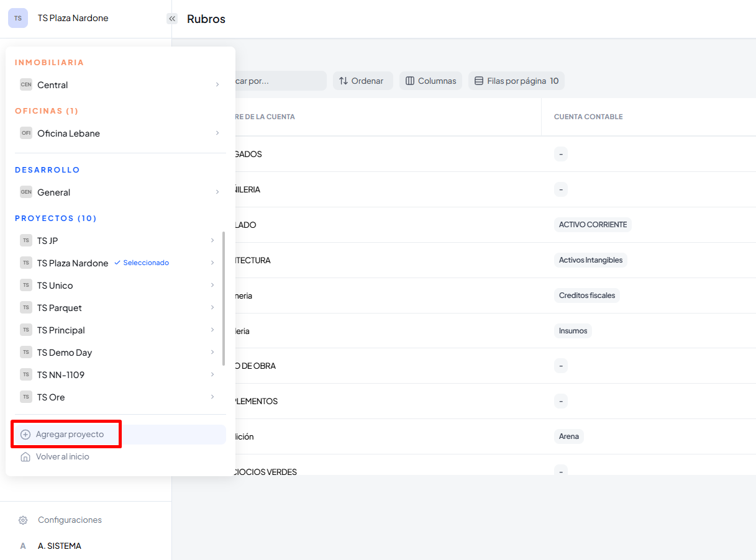
Task: Expand TS Unico project chevron
Action: 212,285
